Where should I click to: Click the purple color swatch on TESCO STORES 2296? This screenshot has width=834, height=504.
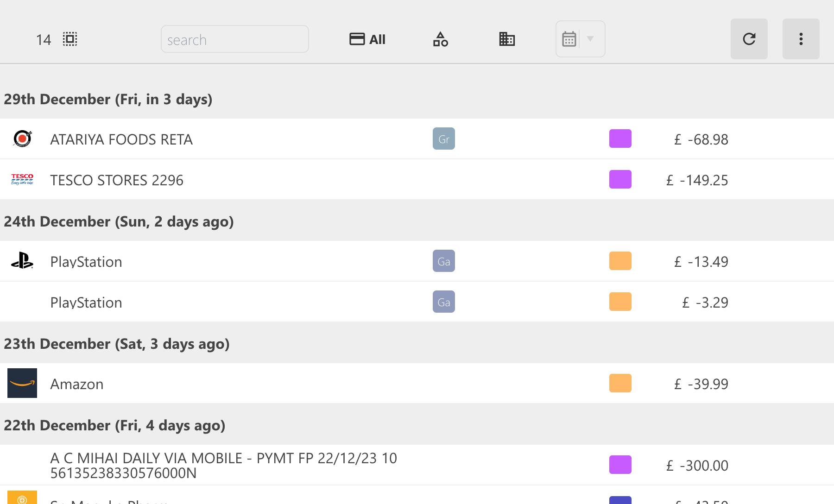coord(620,179)
